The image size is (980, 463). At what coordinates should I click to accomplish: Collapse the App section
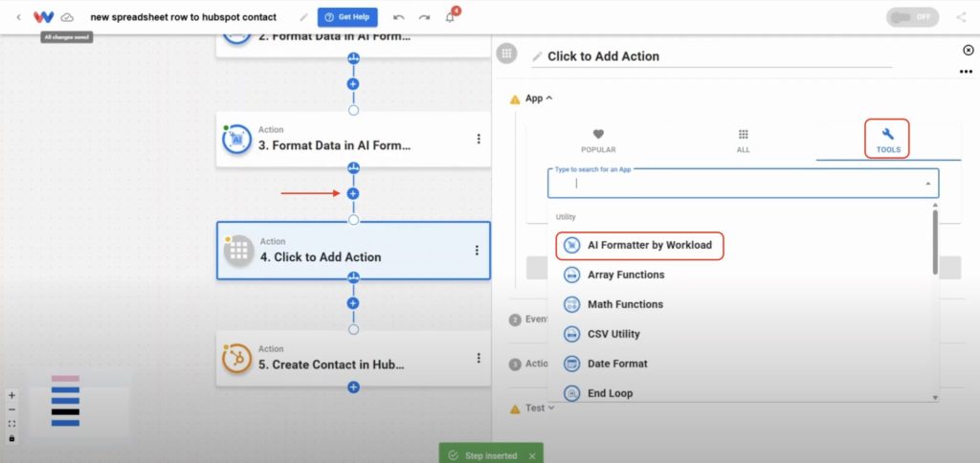[x=539, y=99]
